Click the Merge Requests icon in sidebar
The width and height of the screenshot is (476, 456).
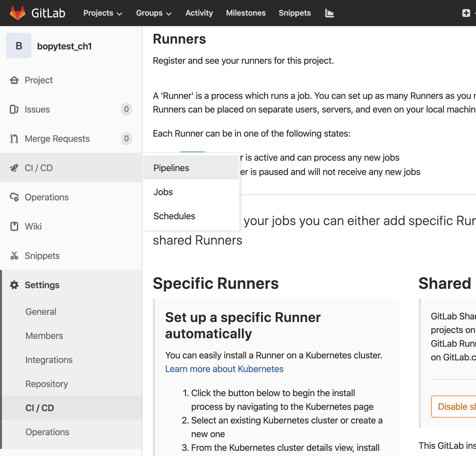click(x=14, y=139)
